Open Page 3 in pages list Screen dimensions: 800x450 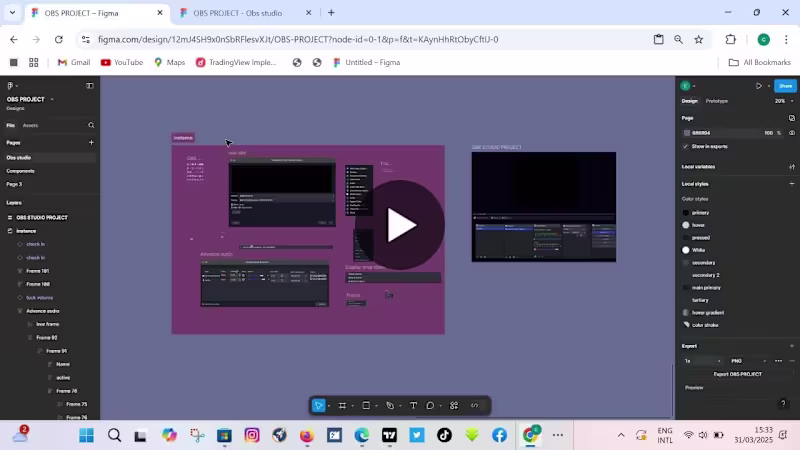click(14, 184)
